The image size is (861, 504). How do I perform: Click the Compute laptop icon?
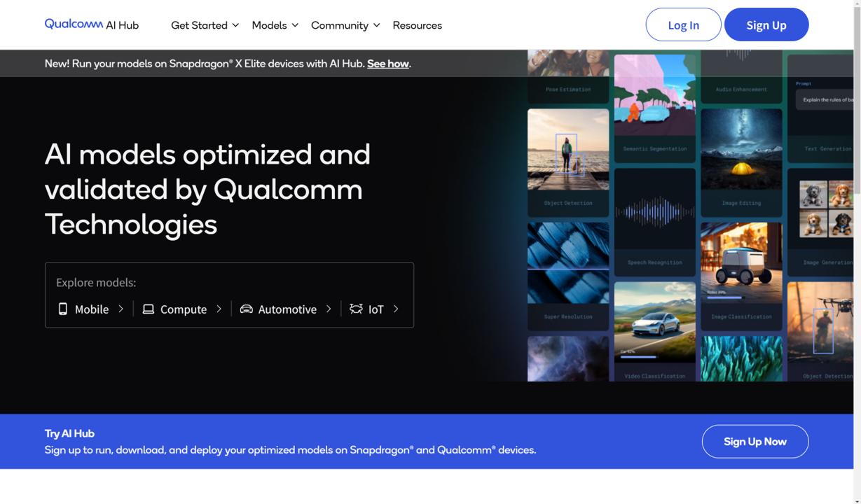(x=149, y=309)
